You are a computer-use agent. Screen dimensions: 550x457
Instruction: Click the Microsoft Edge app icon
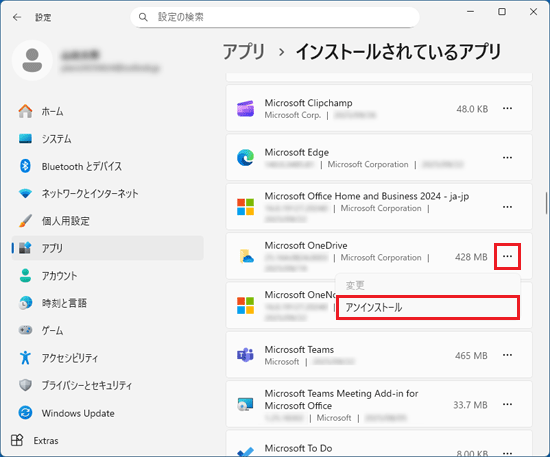click(x=246, y=157)
